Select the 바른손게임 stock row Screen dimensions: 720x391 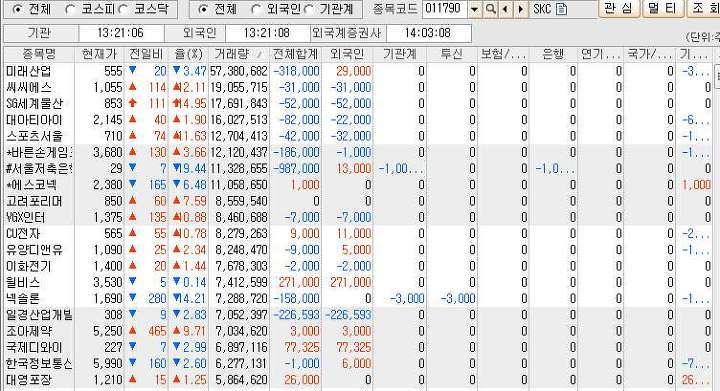click(x=358, y=152)
